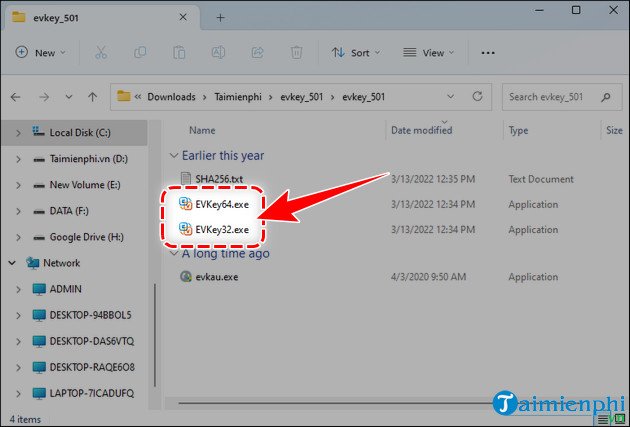Click the Back arrow navigation button
Screen dimensions: 630x427
click(x=16, y=97)
